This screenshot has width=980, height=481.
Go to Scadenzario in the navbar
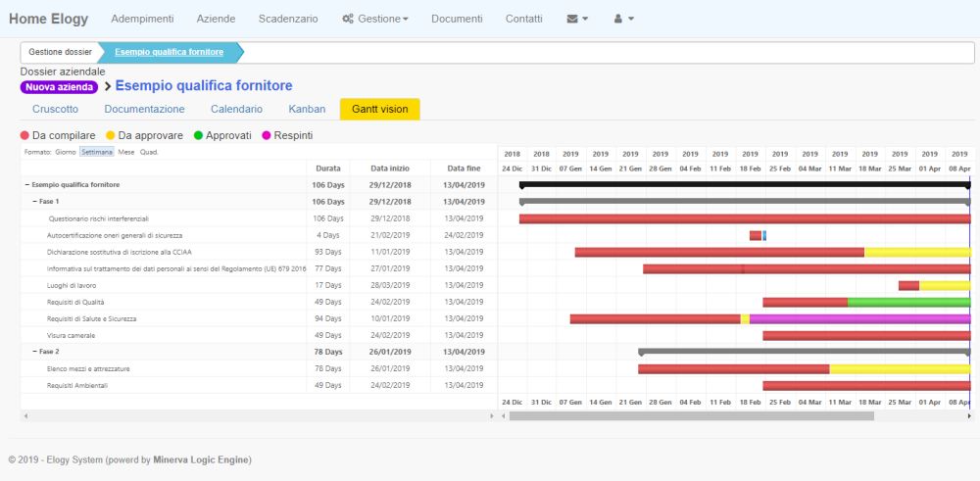tap(288, 19)
